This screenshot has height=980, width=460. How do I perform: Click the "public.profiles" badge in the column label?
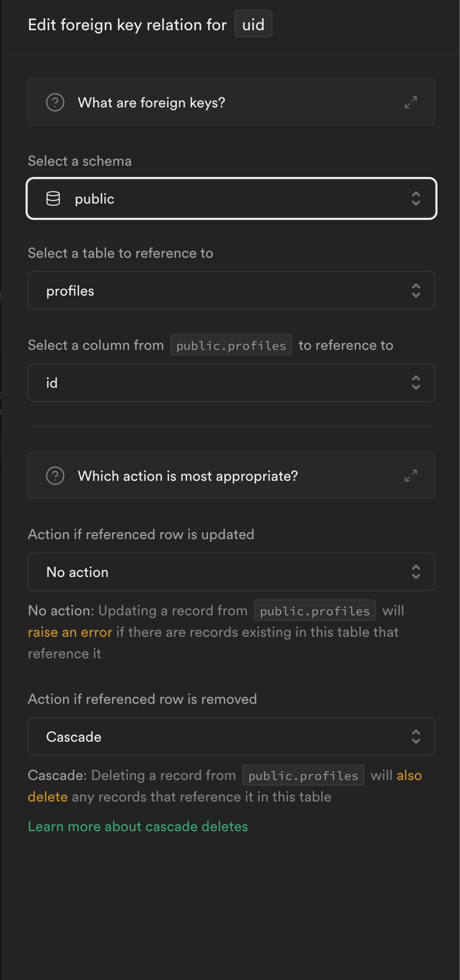coord(231,345)
